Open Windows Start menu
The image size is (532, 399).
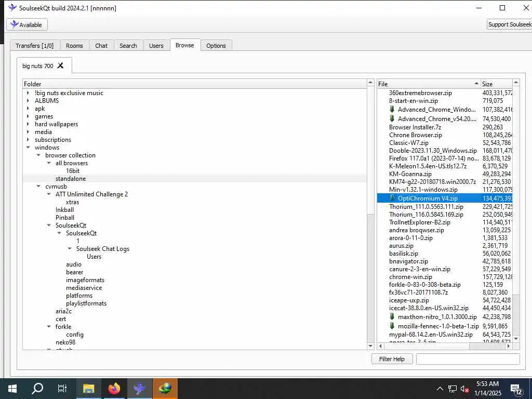(x=12, y=389)
